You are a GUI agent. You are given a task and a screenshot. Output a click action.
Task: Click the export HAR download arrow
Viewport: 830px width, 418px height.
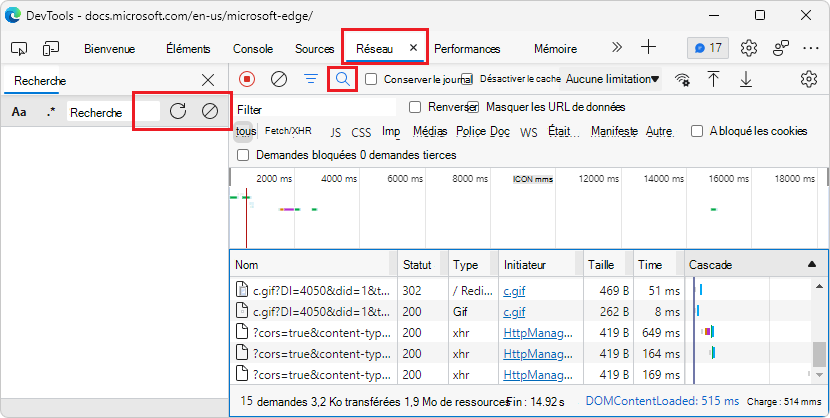tap(746, 79)
